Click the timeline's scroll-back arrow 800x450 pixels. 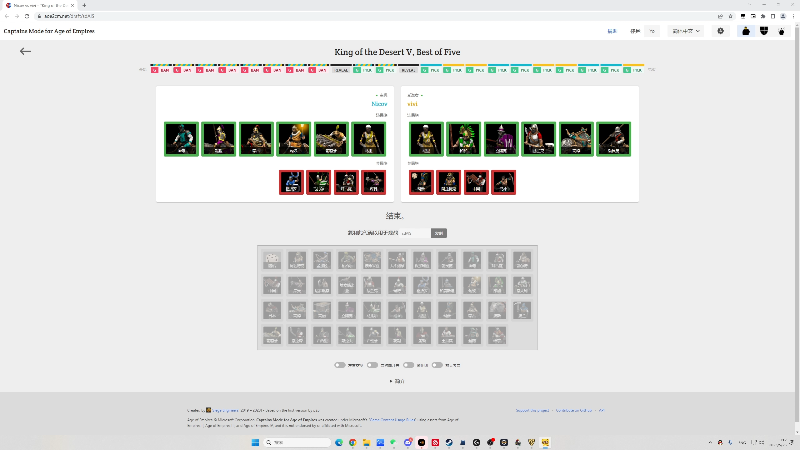pos(142,69)
